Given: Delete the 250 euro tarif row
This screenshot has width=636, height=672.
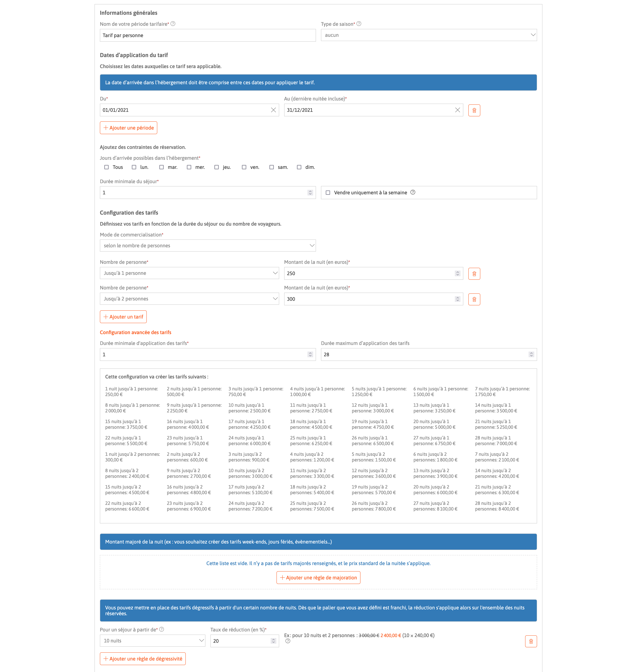Looking at the screenshot, I should [x=474, y=274].
